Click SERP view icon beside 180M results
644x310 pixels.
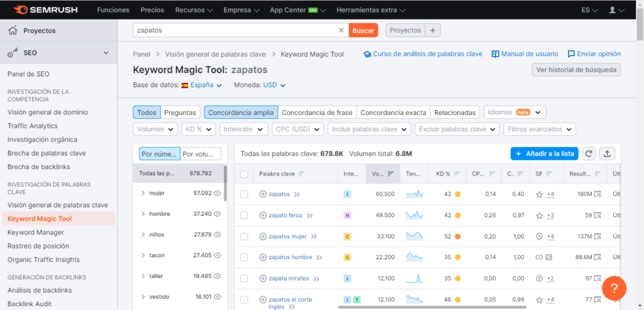pos(598,194)
